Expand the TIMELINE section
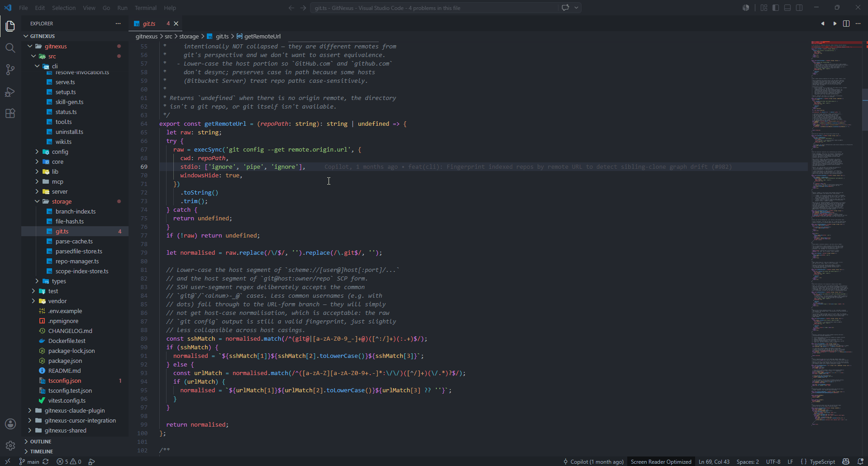868x466 pixels. (x=75, y=452)
